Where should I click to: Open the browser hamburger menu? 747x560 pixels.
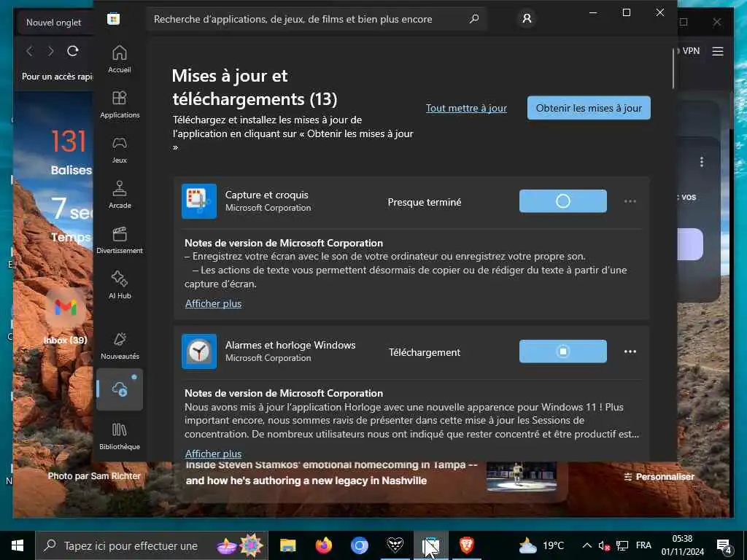[x=718, y=52]
